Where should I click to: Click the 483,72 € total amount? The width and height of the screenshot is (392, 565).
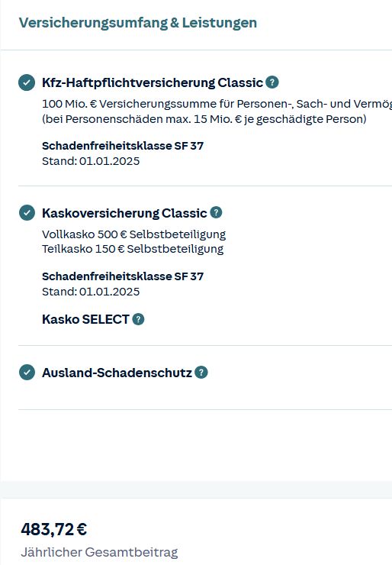pos(54,529)
